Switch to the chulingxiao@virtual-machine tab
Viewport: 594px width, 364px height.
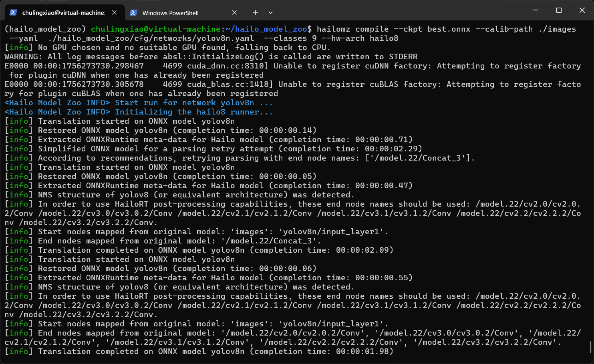pos(64,12)
